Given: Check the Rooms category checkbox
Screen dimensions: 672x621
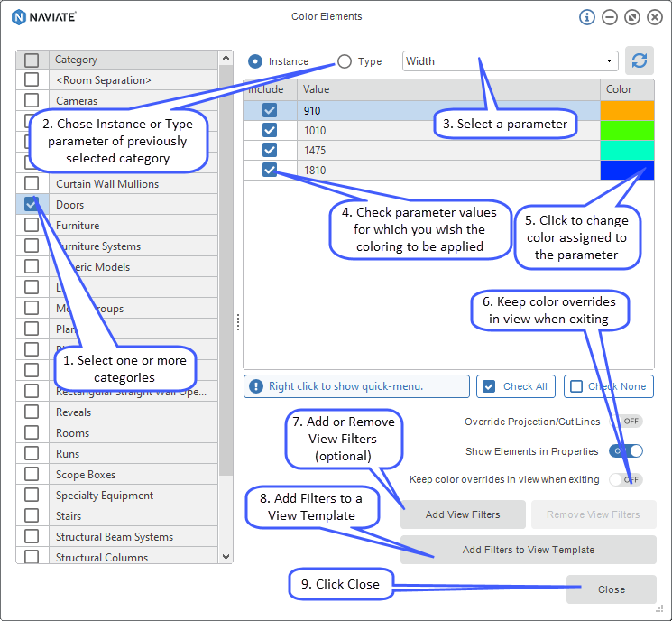Looking at the screenshot, I should point(32,432).
